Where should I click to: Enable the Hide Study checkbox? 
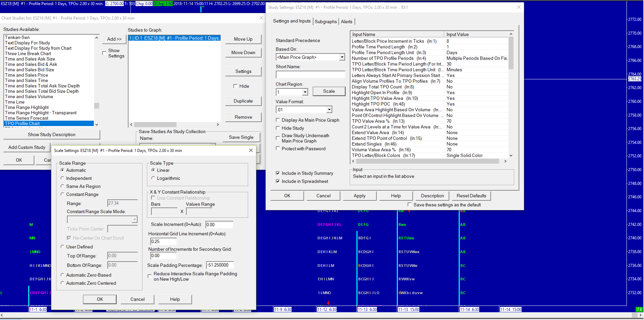[278, 128]
